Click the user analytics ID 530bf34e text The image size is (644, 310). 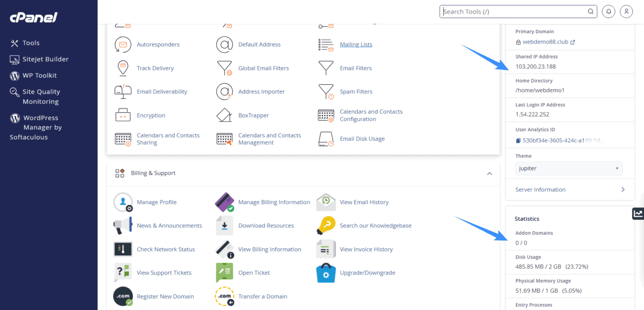(x=563, y=141)
